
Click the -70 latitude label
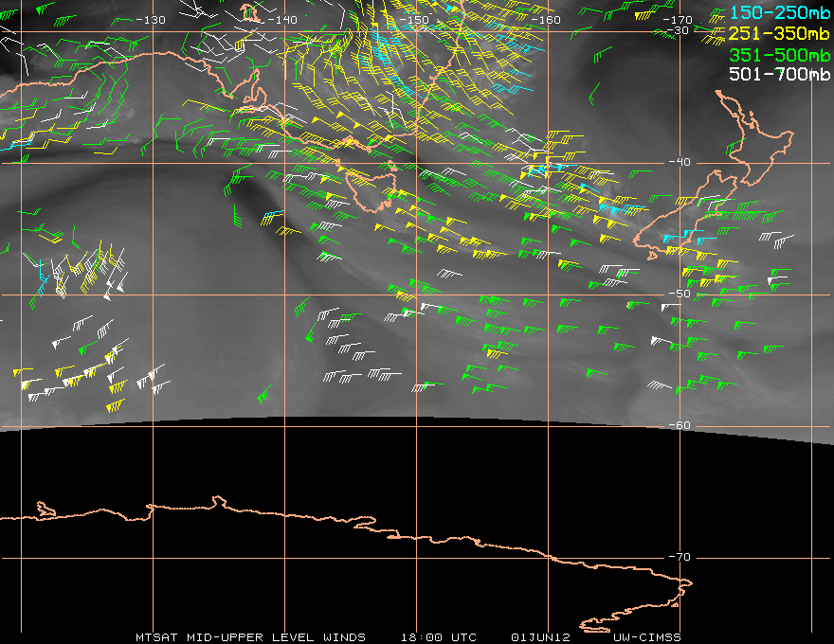(x=680, y=558)
